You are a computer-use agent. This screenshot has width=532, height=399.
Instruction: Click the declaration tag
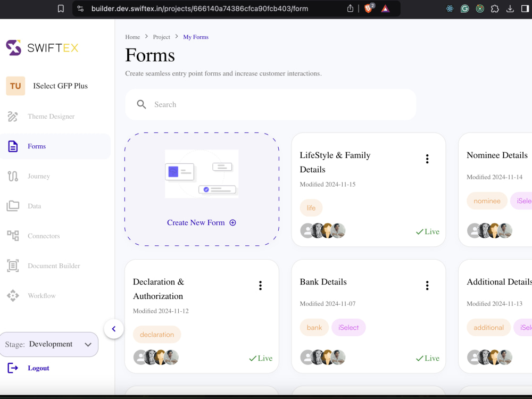click(x=157, y=335)
